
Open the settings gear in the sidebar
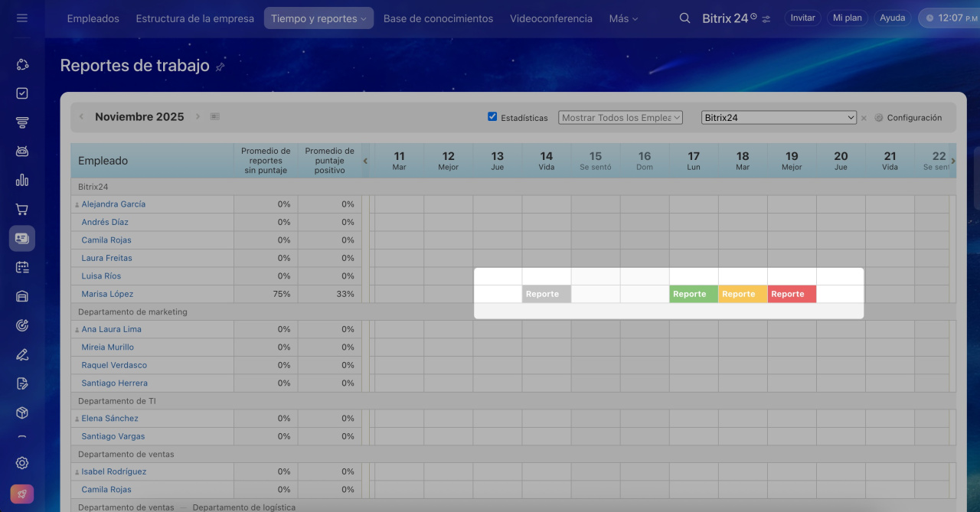pos(22,463)
